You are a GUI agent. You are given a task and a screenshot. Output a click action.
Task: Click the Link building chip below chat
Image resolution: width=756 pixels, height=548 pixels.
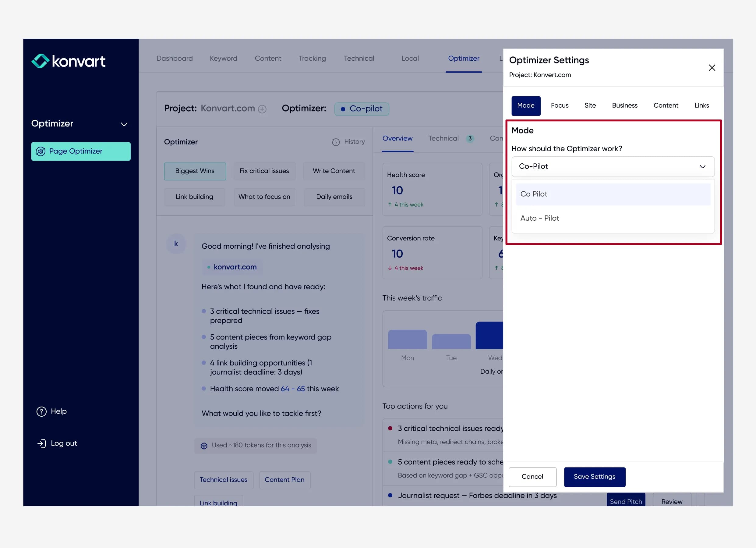click(218, 501)
